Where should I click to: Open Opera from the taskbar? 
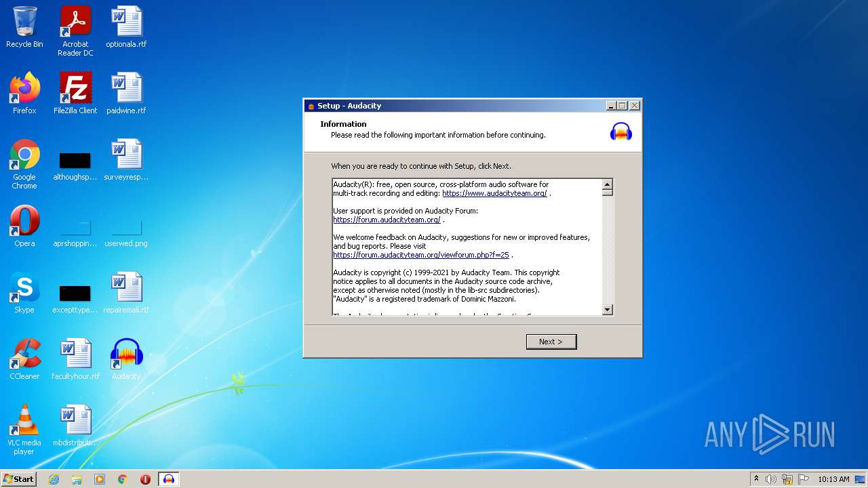point(145,479)
